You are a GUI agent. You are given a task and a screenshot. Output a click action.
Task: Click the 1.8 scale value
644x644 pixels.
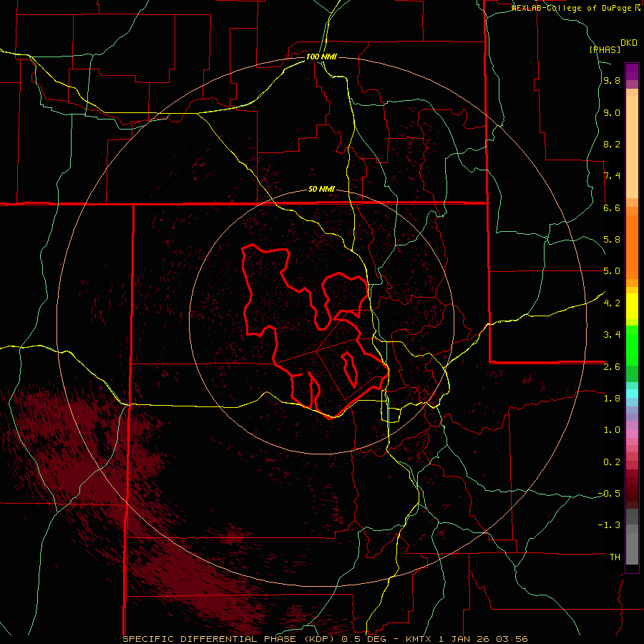612,399
